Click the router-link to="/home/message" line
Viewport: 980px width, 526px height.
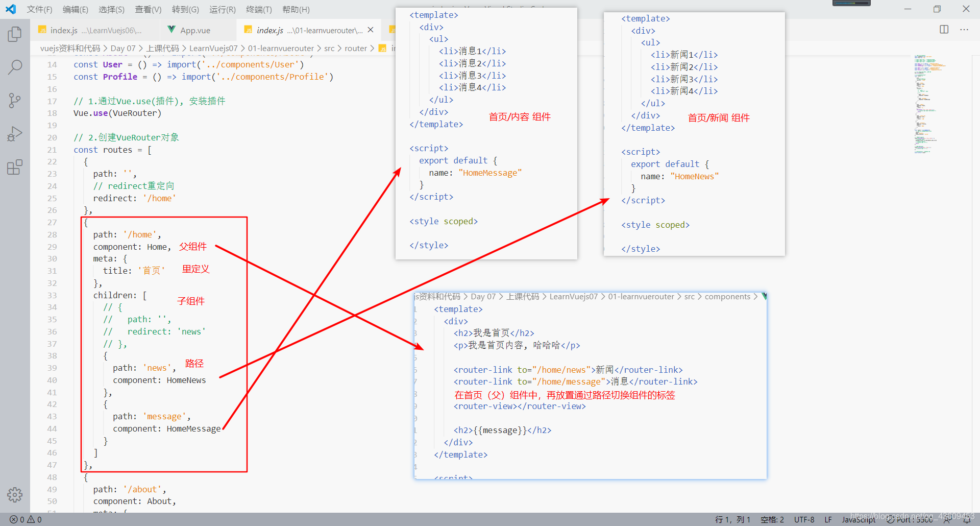point(576,382)
